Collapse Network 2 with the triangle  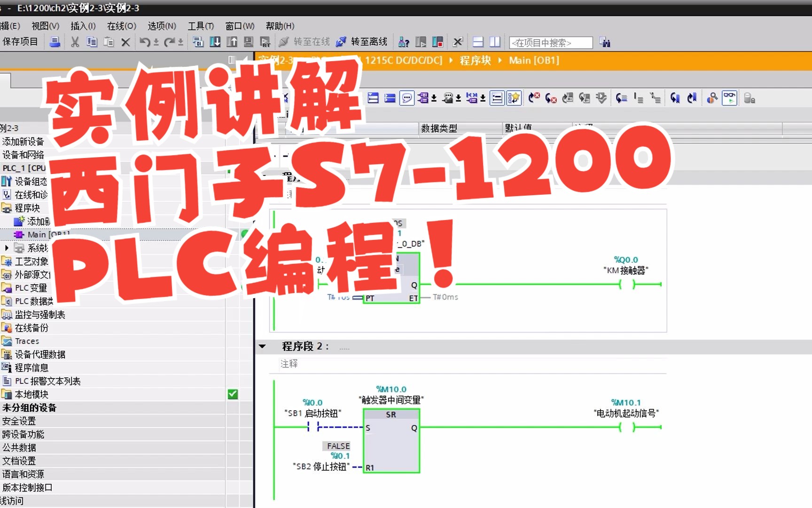click(262, 346)
